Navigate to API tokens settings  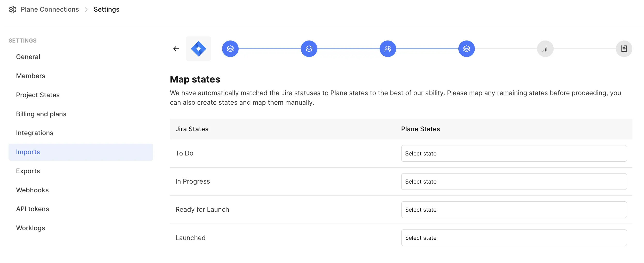[33, 209]
